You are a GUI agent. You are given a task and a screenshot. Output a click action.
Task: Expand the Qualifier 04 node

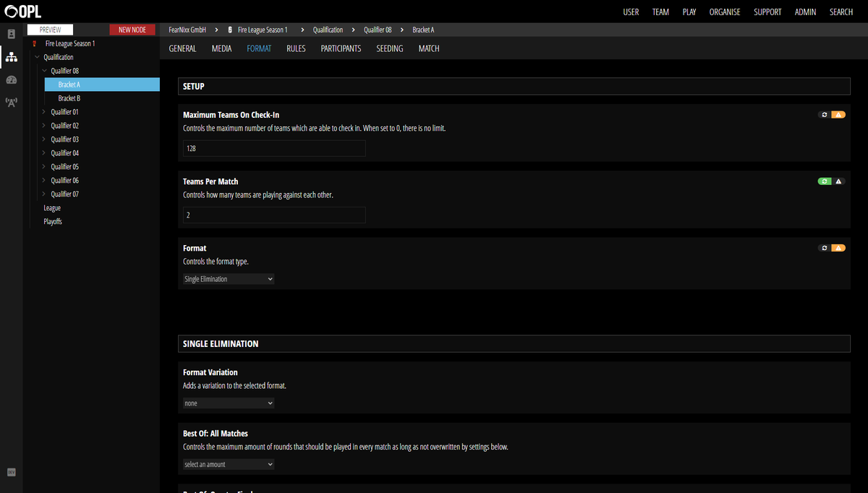click(44, 153)
